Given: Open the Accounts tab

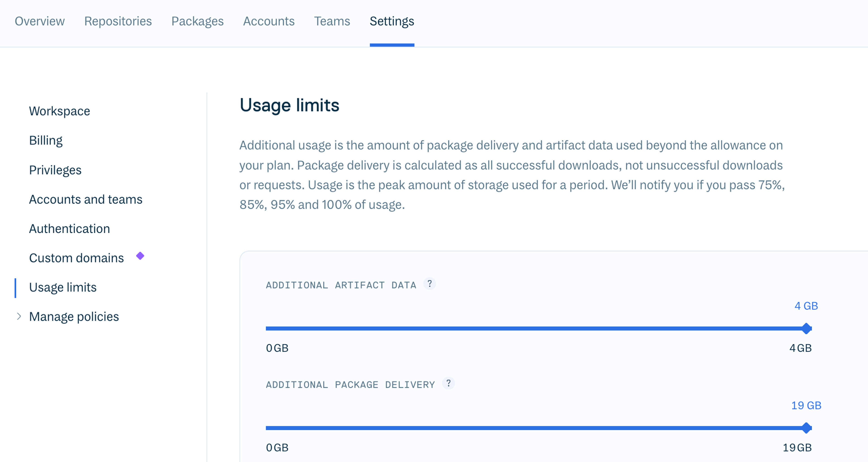Looking at the screenshot, I should tap(269, 21).
